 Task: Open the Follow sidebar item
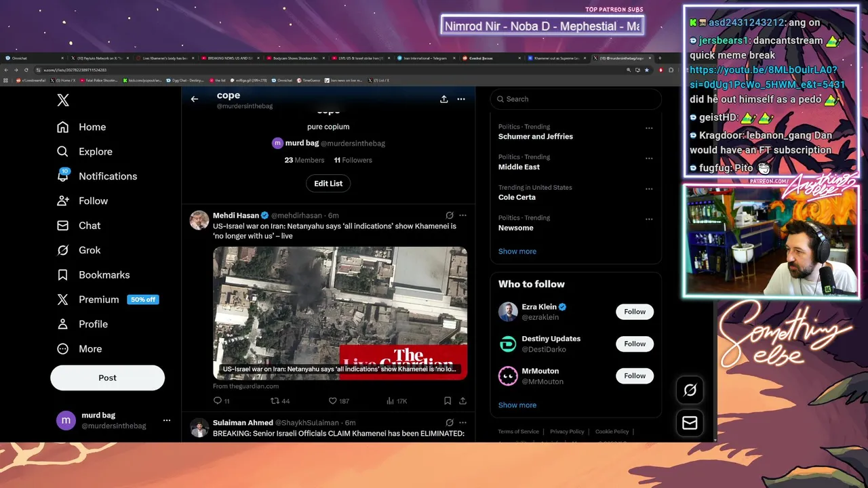tap(83, 201)
